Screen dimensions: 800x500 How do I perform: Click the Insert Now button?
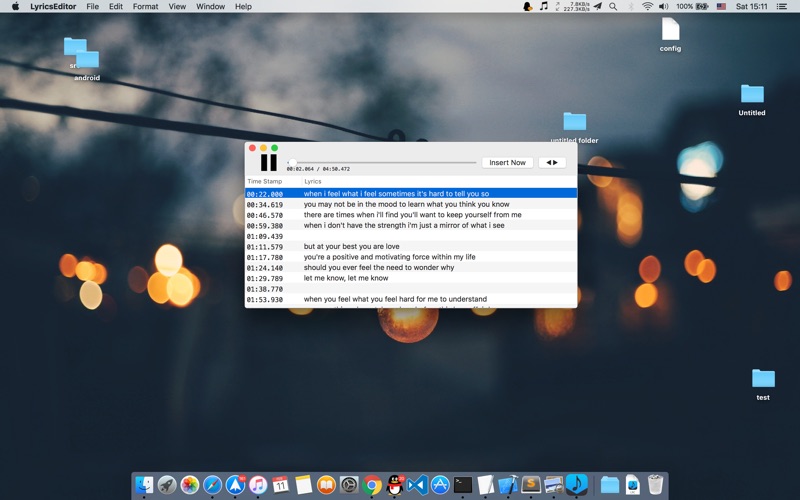pyautogui.click(x=507, y=163)
